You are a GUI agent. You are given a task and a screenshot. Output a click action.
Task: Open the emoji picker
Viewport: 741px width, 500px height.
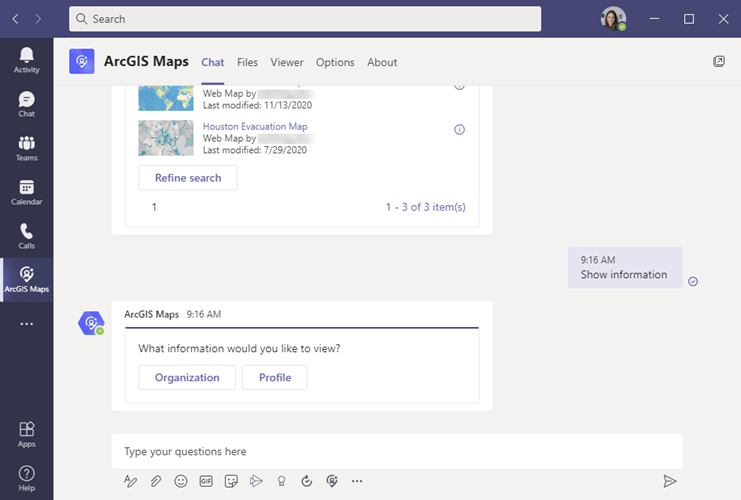tap(181, 481)
